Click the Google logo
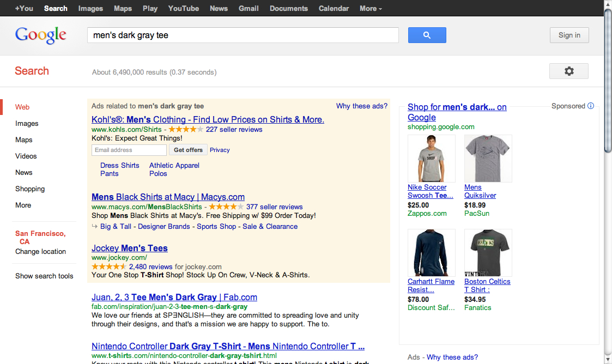612x364 pixels. (40, 35)
